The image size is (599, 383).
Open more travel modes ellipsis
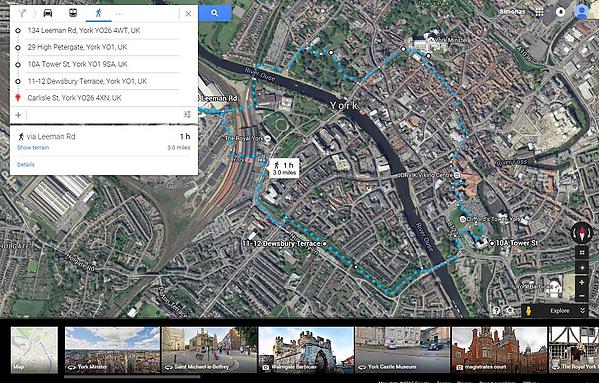[x=119, y=14]
